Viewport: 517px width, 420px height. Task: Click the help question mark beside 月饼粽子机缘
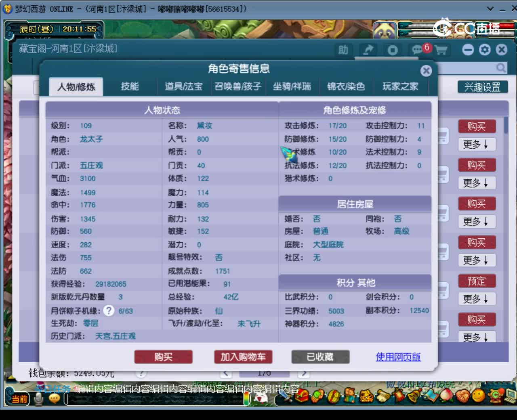pyautogui.click(x=109, y=311)
